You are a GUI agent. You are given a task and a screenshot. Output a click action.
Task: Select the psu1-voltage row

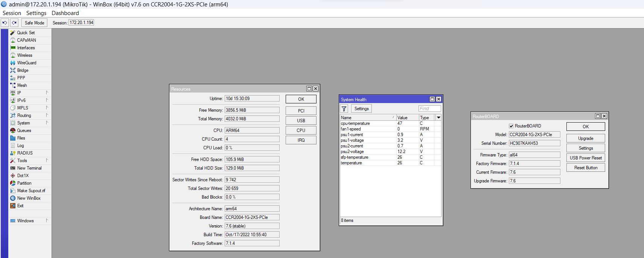click(x=391, y=140)
